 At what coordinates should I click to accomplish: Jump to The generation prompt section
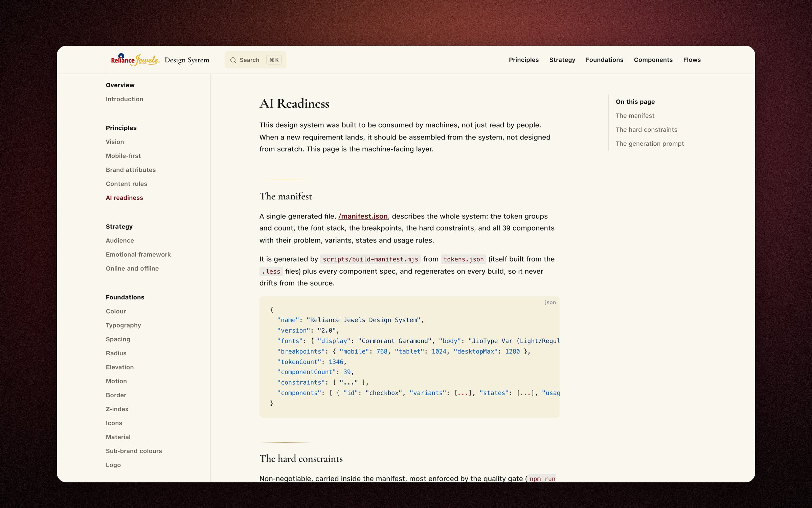point(650,143)
